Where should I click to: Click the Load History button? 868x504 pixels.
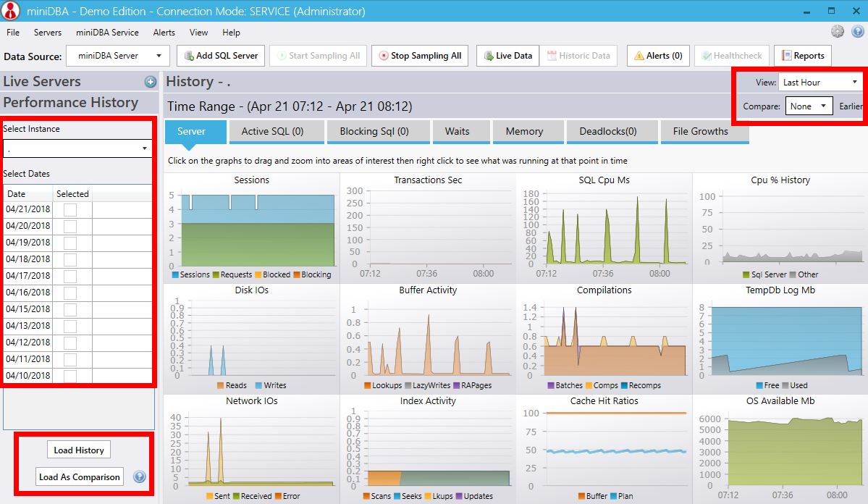(79, 450)
